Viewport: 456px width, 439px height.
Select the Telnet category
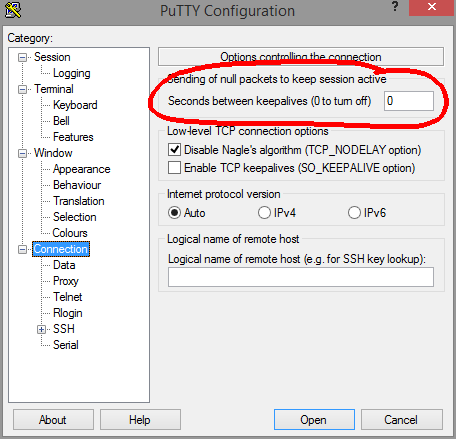coord(68,297)
